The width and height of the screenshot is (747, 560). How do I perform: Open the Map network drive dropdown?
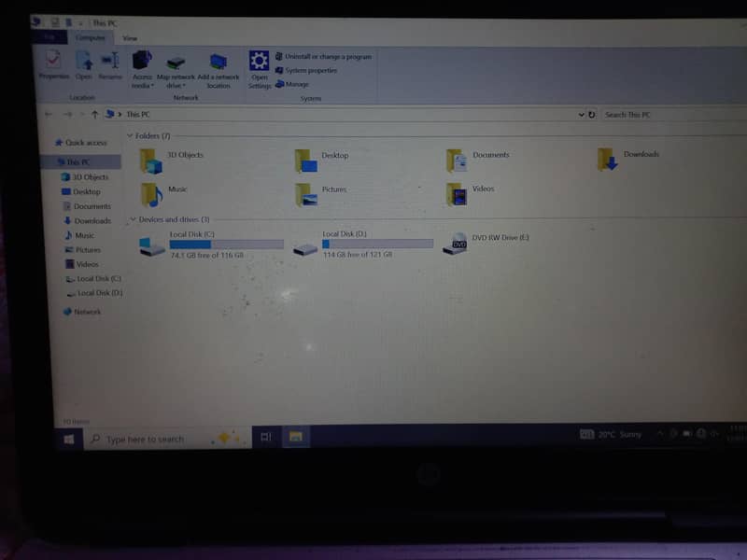click(176, 72)
